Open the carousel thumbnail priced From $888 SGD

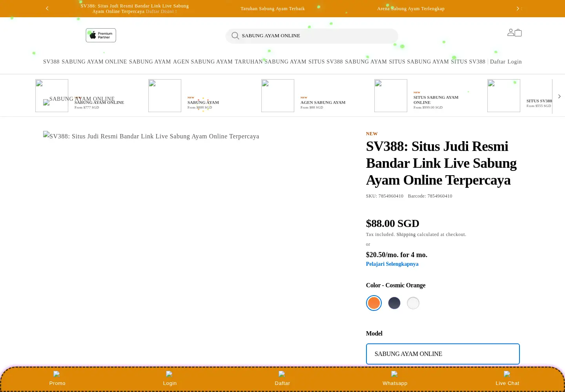click(x=165, y=96)
